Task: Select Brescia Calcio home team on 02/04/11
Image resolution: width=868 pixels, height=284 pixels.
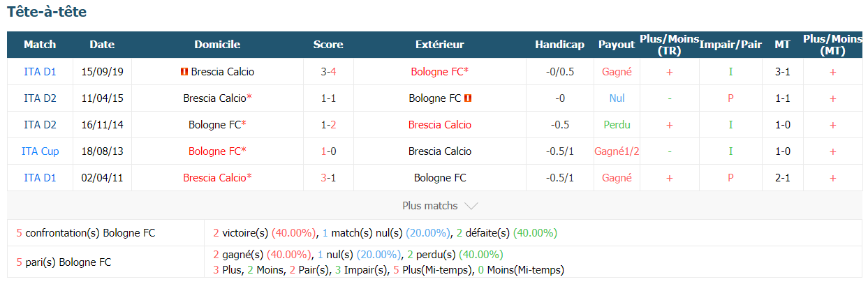Action: tap(217, 178)
